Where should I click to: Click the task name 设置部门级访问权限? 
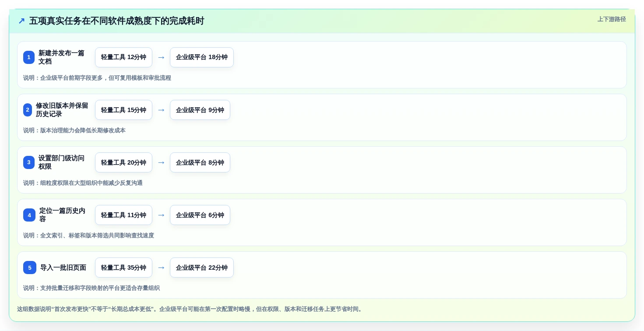pos(61,162)
